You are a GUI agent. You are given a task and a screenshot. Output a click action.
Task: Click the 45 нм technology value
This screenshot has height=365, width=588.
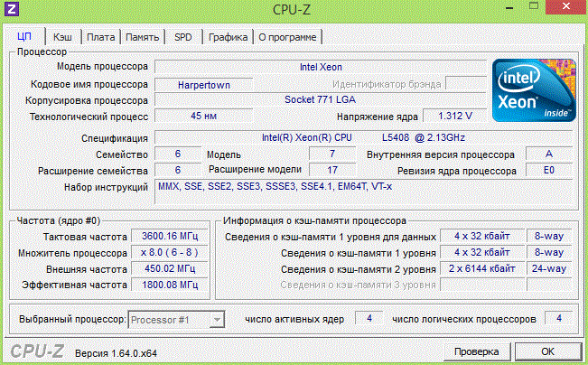tap(203, 116)
